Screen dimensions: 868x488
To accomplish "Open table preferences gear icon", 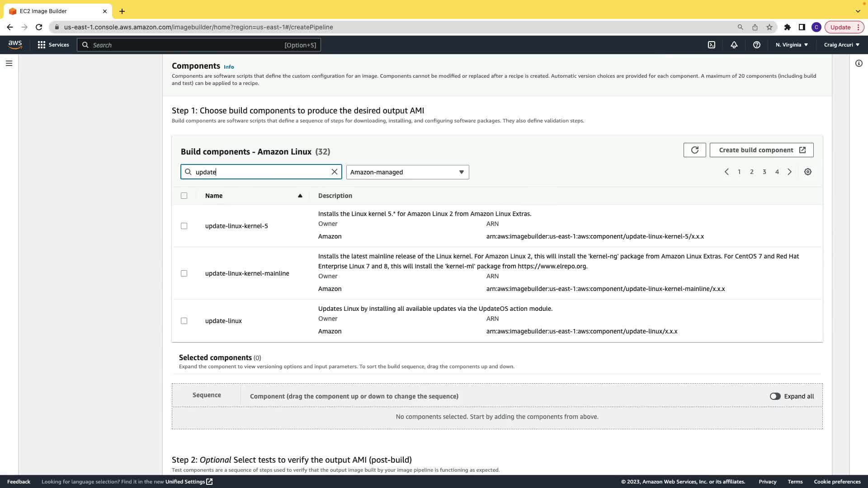I will click(x=808, y=172).
